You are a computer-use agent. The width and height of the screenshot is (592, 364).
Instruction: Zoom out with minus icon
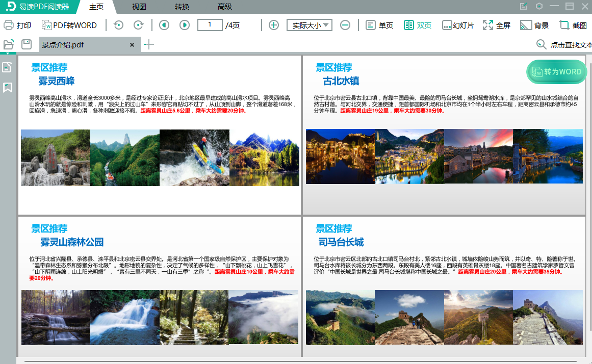pyautogui.click(x=345, y=25)
